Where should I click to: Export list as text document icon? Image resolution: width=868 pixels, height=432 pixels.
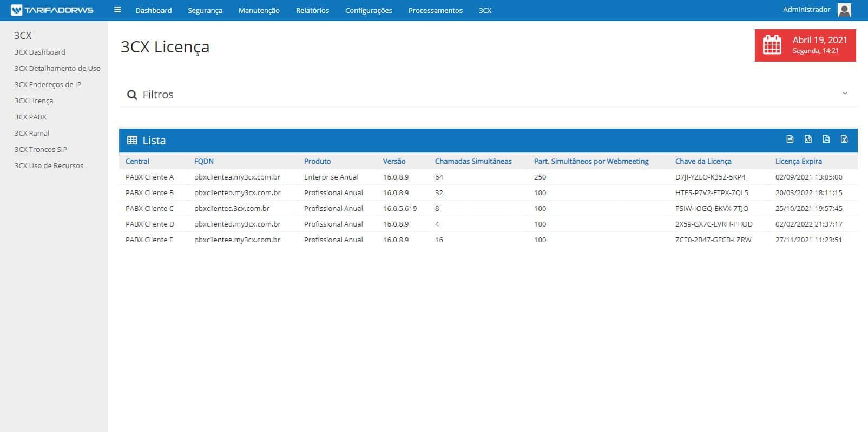click(790, 139)
